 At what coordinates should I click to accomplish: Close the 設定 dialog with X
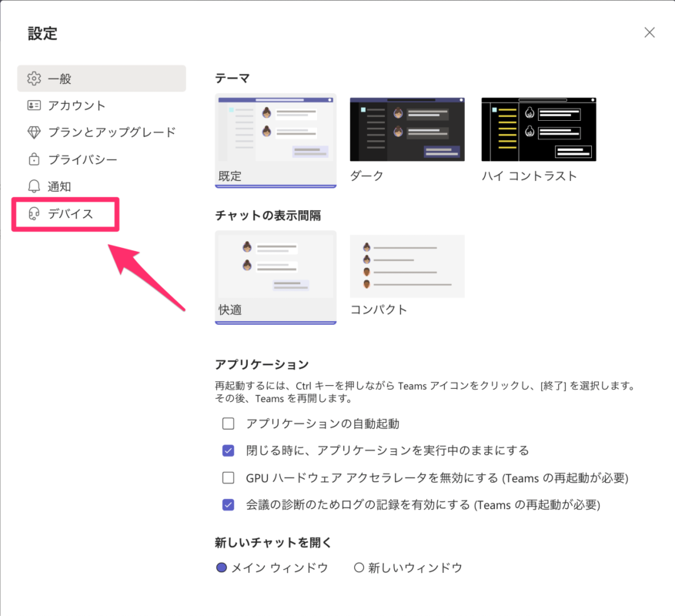point(650,32)
